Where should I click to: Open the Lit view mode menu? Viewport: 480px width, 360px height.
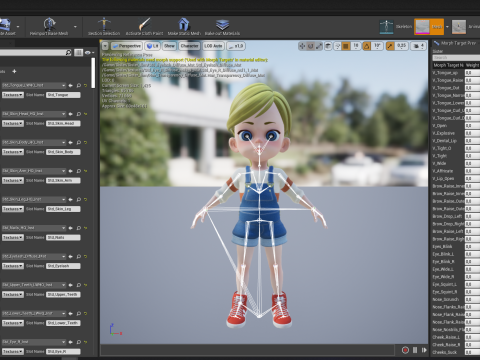[x=153, y=46]
